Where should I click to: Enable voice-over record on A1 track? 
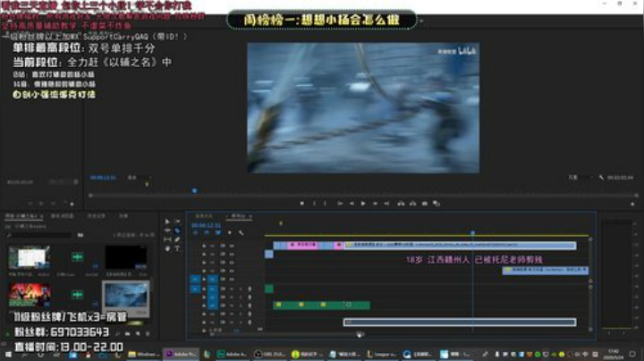[x=250, y=289]
